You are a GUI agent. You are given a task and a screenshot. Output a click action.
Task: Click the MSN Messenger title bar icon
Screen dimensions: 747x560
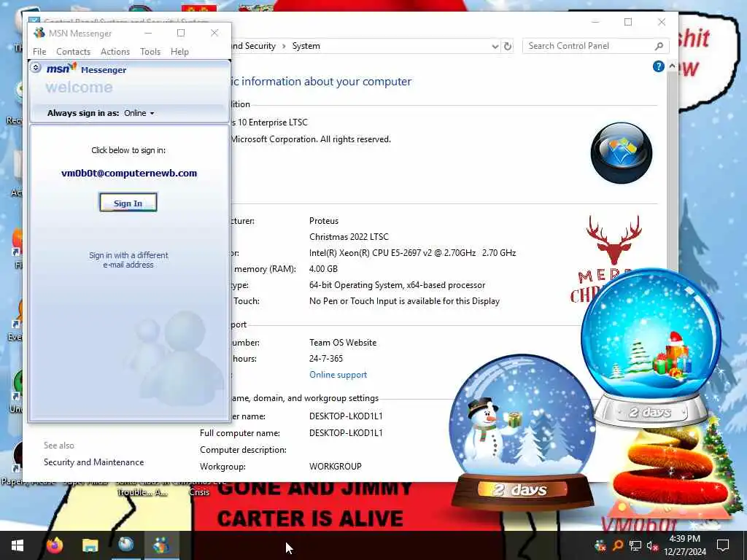click(x=39, y=33)
